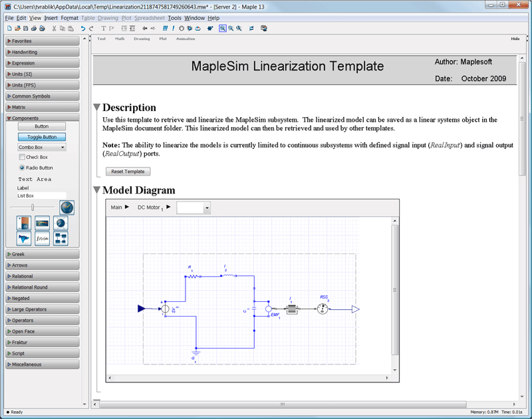Viewport: 532px width, 419px height.
Task: Collapse the Description section triangle
Action: point(97,108)
